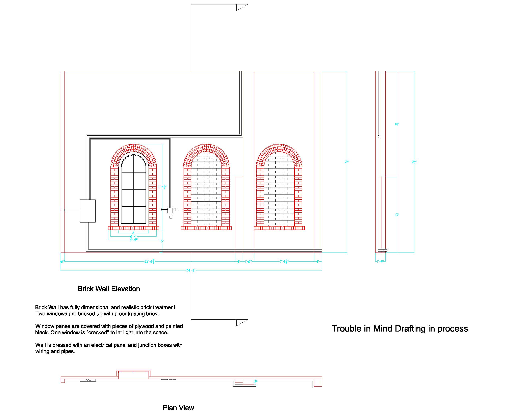Click the 10' dimension on side section

pos(397,215)
